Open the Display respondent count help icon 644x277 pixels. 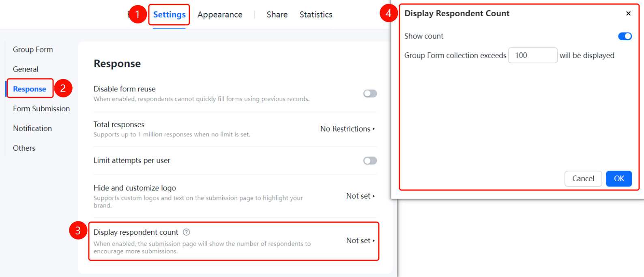186,232
